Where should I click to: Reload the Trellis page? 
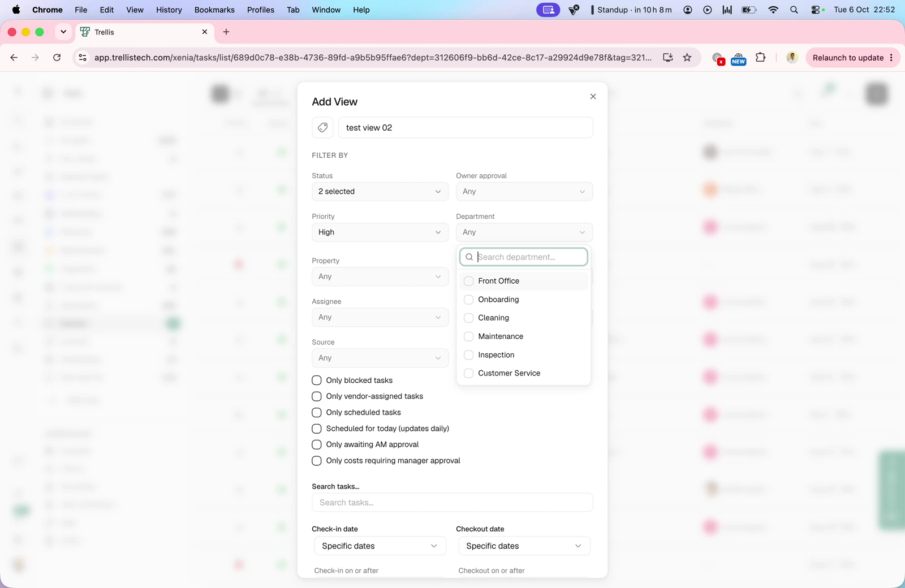point(57,58)
